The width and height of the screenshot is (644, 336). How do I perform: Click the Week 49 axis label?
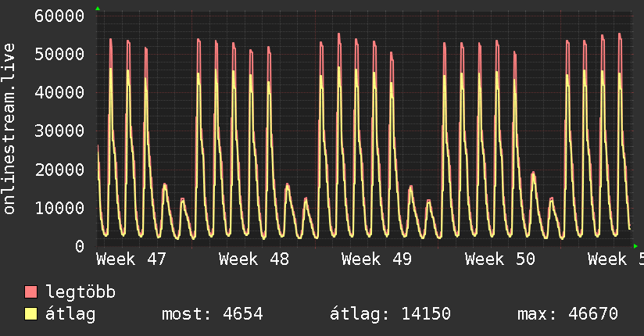[377, 259]
